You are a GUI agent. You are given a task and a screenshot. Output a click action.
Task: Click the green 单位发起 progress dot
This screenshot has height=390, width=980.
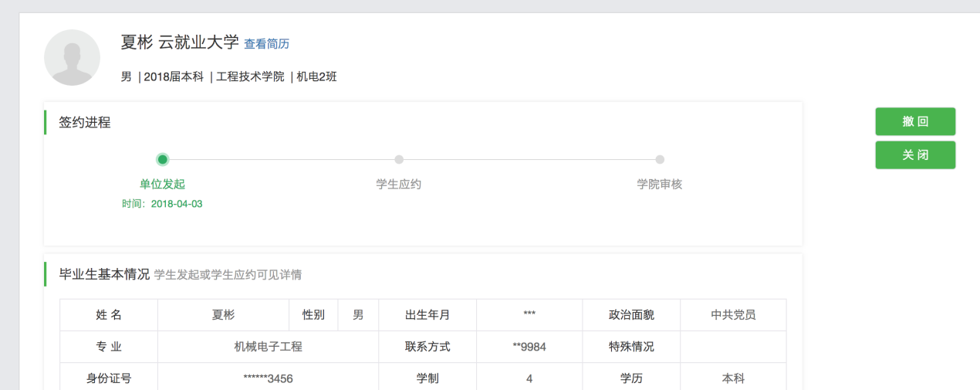tap(162, 160)
